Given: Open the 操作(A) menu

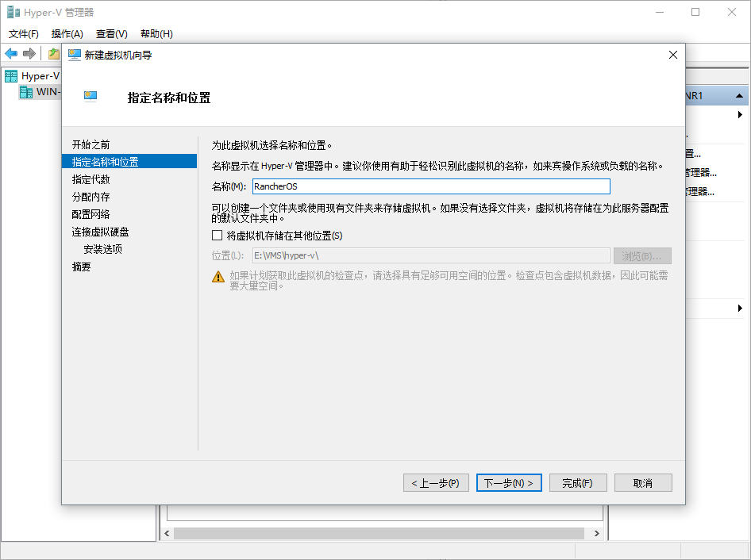Looking at the screenshot, I should point(67,34).
